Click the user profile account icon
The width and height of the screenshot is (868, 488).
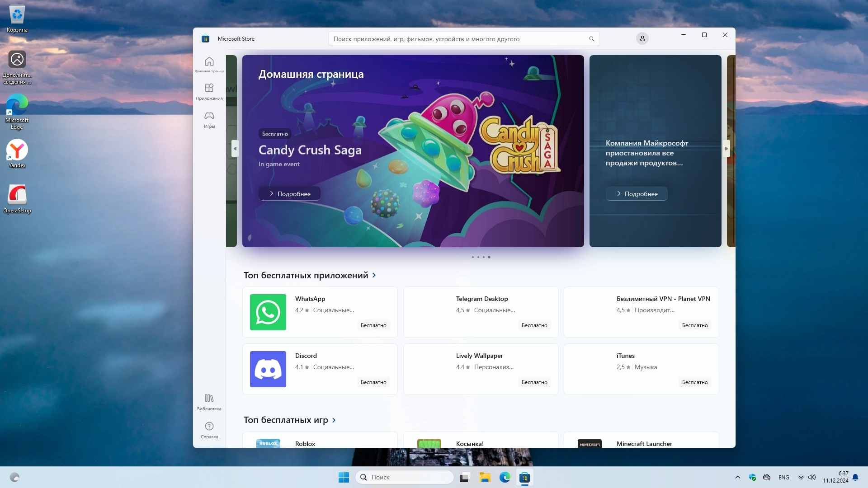click(642, 39)
